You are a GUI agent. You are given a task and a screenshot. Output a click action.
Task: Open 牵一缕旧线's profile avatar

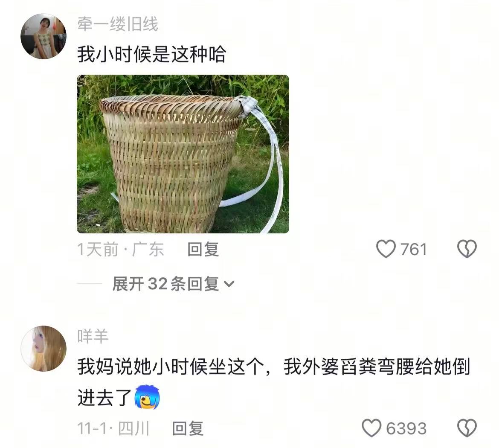[44, 36]
